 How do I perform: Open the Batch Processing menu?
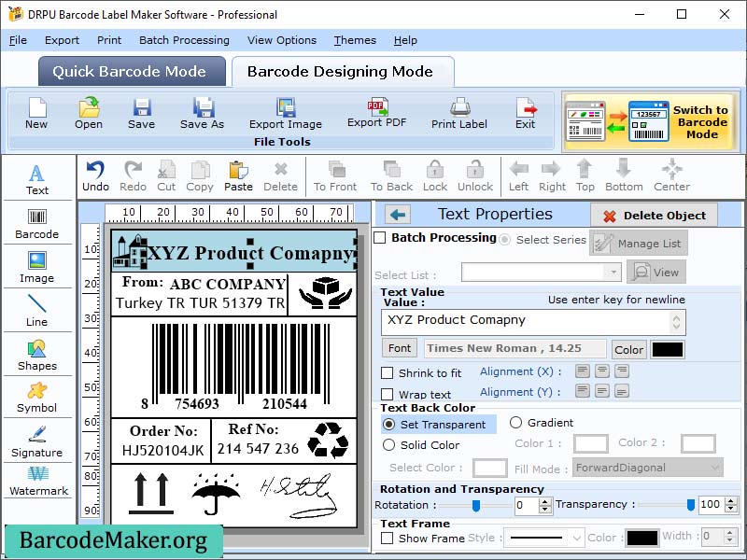pos(184,40)
